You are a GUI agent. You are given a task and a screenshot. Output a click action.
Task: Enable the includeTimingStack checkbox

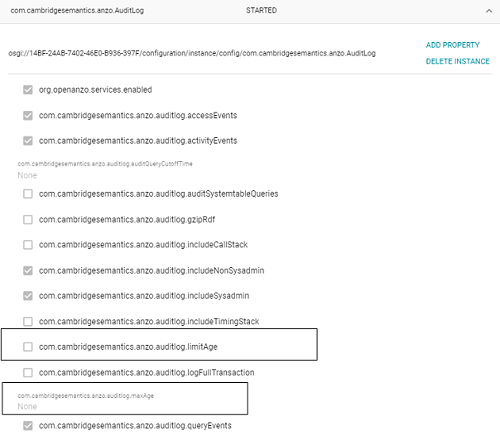coord(28,321)
